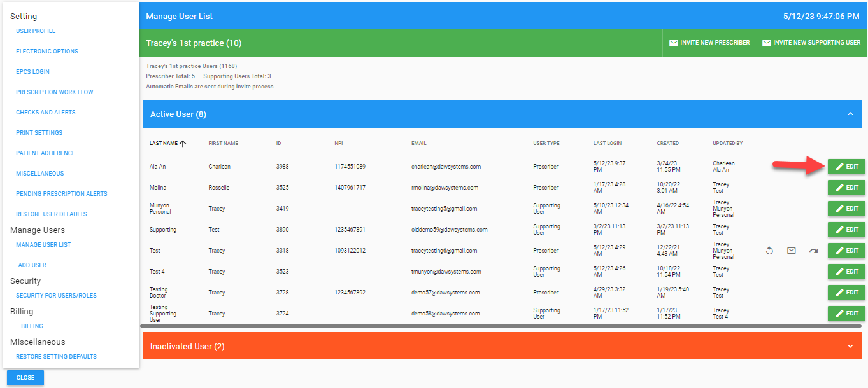Edit the Test 4 Tracey user

tap(846, 272)
